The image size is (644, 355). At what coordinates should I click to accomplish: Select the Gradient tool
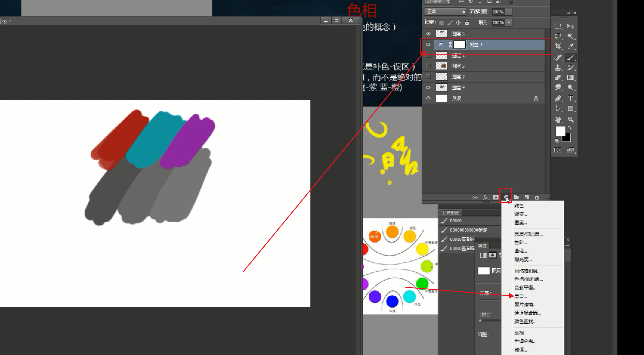(570, 78)
